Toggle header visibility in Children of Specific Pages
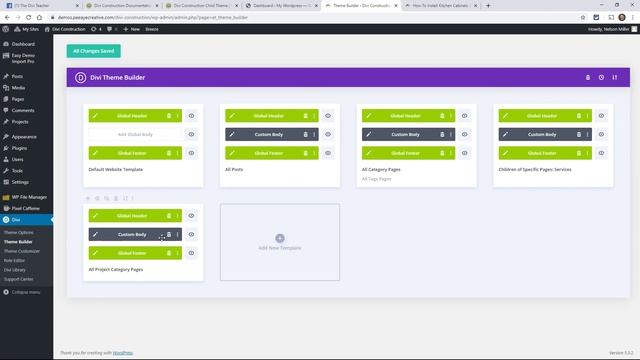This screenshot has width=640, height=360. click(x=601, y=116)
